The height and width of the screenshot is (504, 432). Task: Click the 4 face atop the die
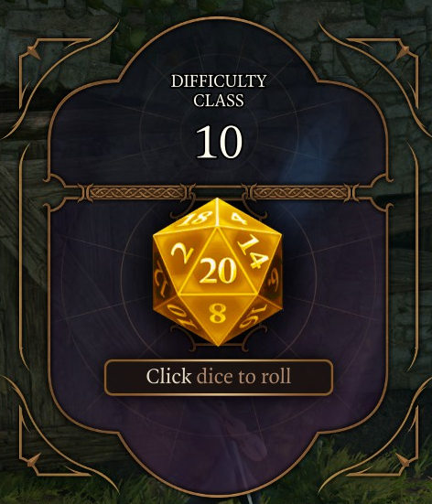[x=239, y=218]
